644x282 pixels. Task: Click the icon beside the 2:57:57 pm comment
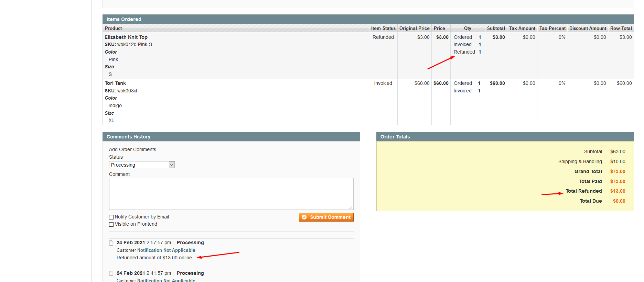pyautogui.click(x=111, y=243)
